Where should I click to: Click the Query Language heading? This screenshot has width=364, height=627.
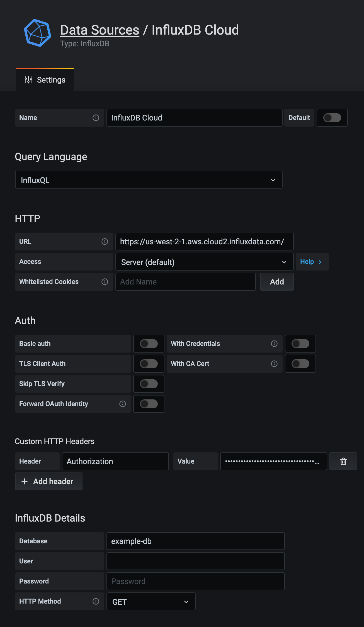coord(51,157)
